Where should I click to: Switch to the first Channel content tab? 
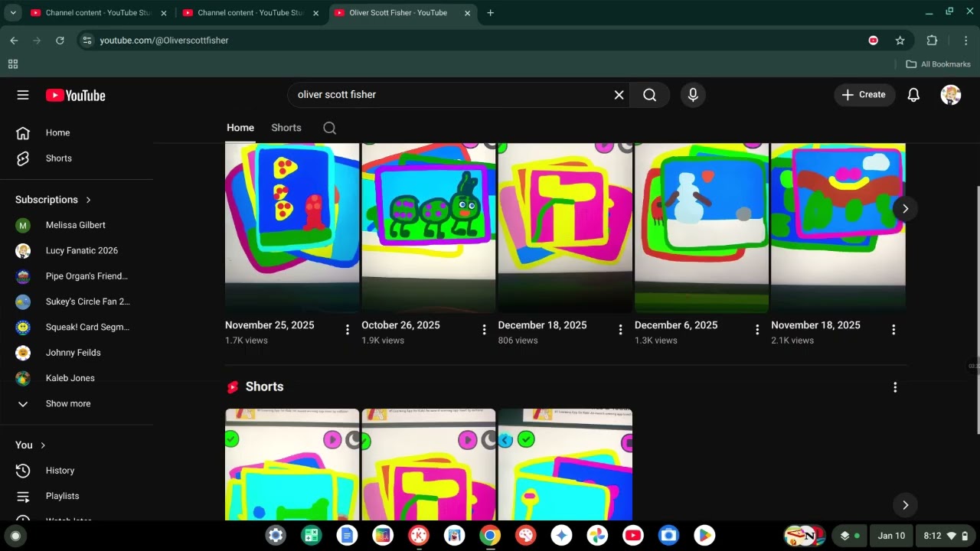99,13
